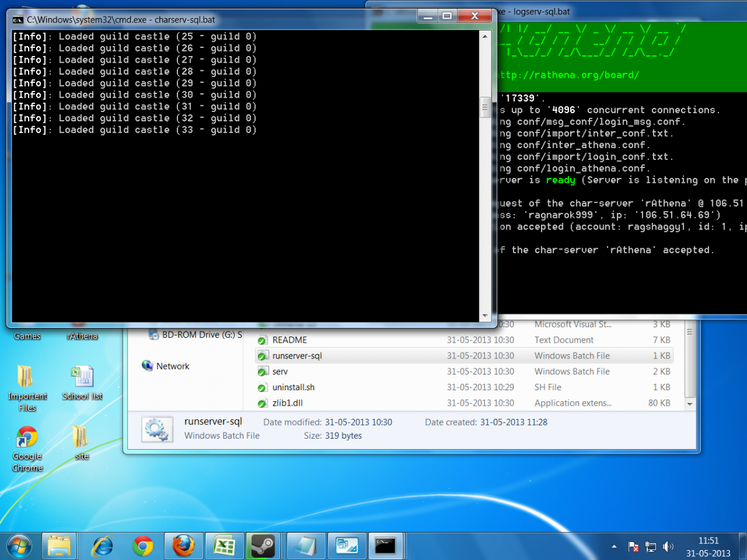Open Excel from the taskbar
This screenshot has height=560, width=747.
pos(224,546)
